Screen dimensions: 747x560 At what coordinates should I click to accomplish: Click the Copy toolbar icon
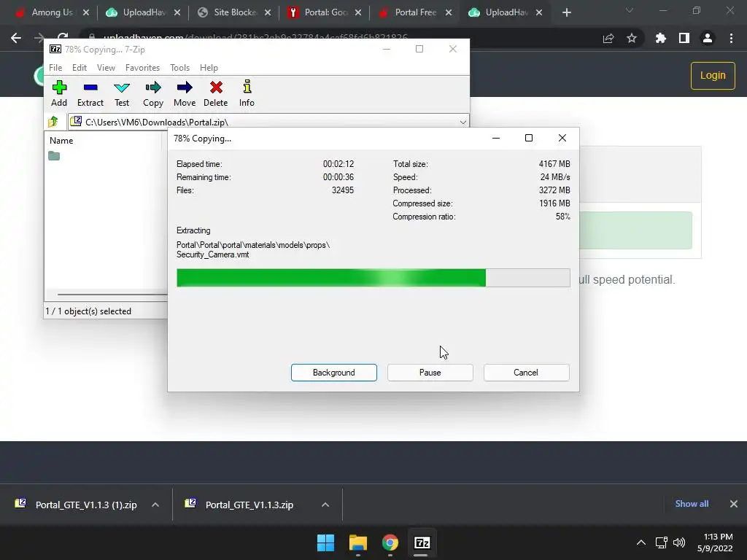tap(153, 93)
